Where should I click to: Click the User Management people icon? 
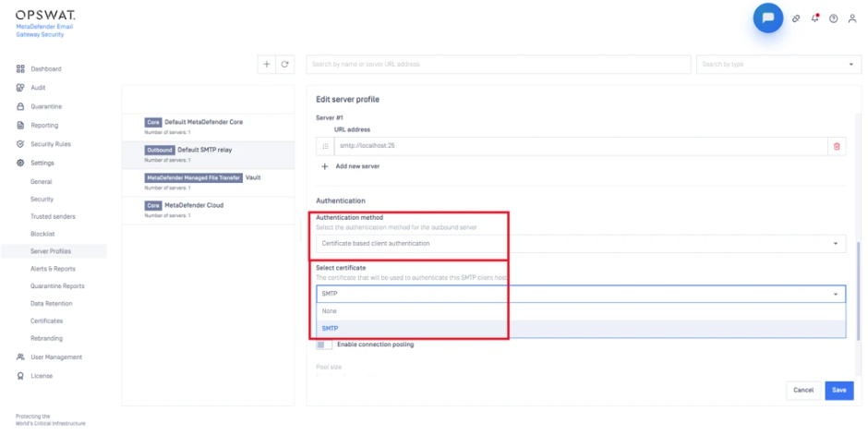click(20, 357)
